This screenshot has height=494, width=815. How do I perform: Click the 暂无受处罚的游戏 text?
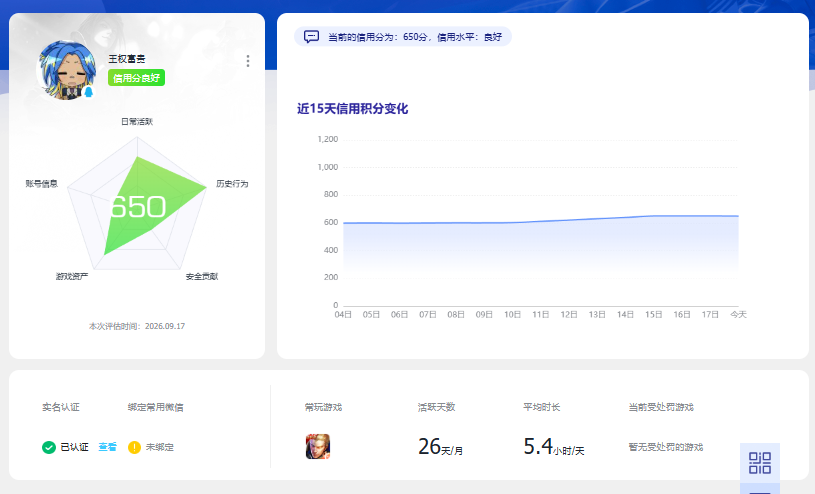[x=666, y=447]
